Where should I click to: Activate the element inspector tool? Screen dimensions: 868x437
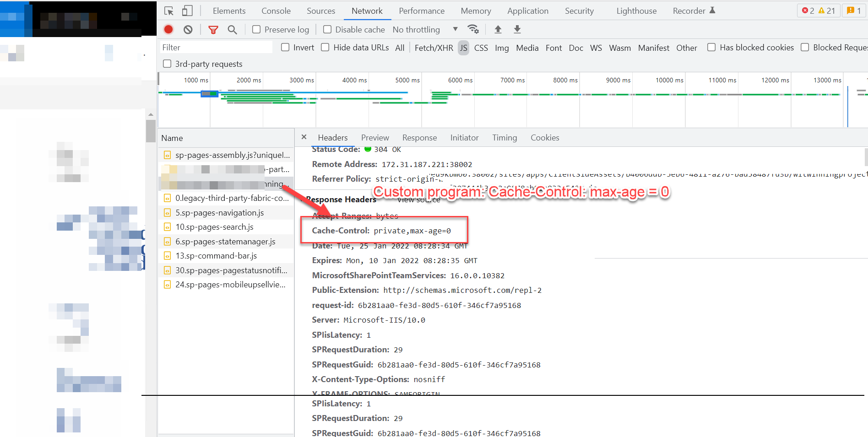pos(168,10)
